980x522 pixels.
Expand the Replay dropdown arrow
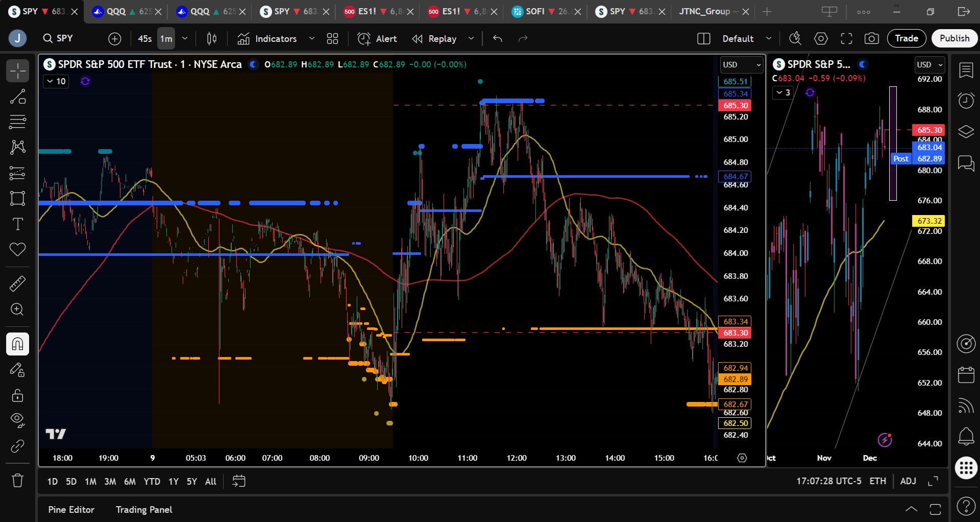click(471, 38)
